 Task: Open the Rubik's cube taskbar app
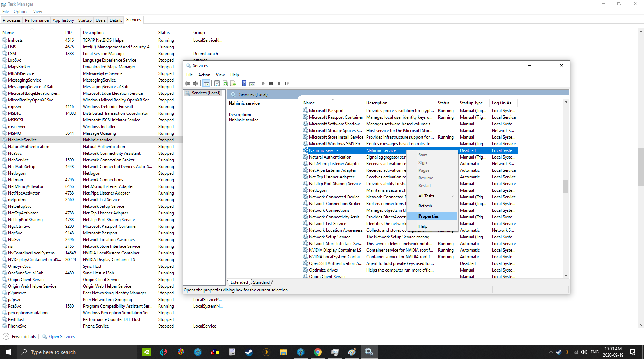pyautogui.click(x=181, y=352)
